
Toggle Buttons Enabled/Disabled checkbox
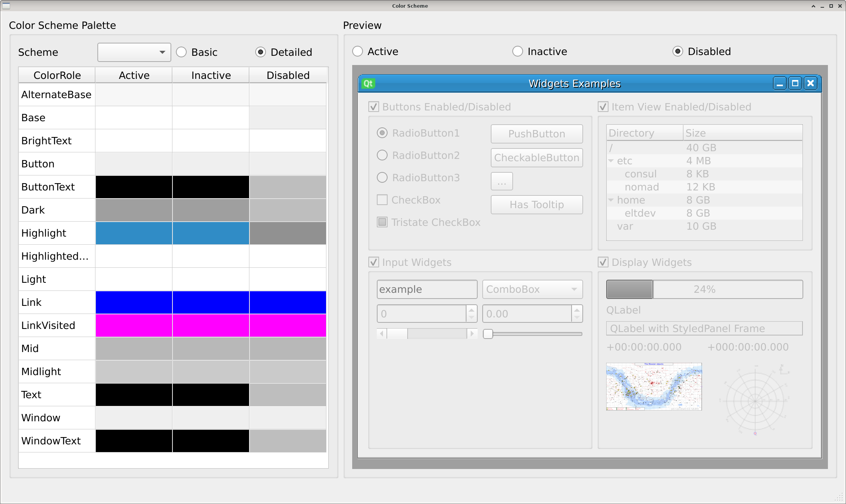(x=374, y=107)
